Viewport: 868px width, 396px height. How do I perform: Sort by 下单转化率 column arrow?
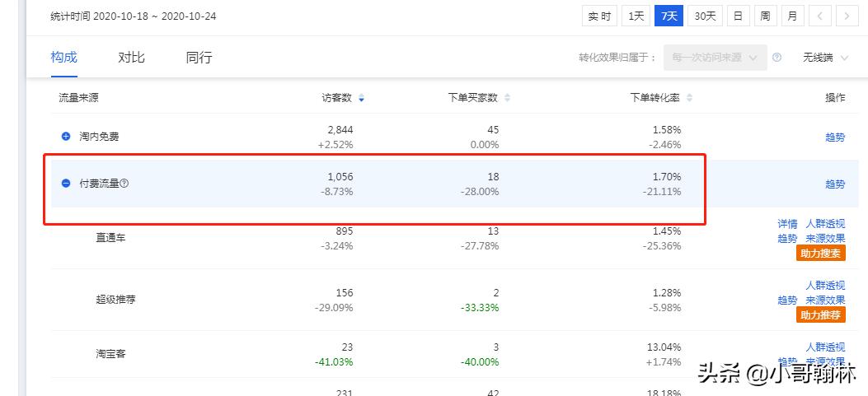[x=689, y=99]
